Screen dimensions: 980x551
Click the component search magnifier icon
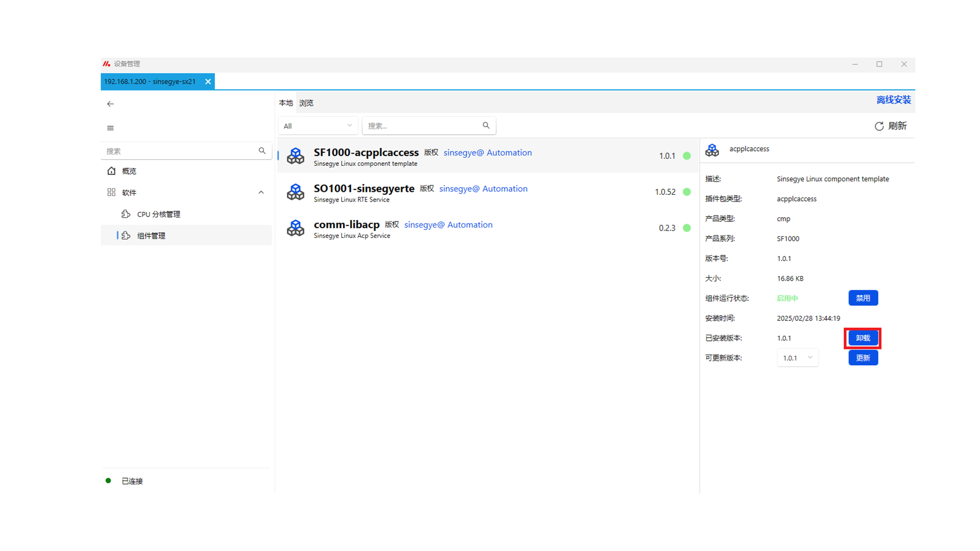[x=486, y=126]
